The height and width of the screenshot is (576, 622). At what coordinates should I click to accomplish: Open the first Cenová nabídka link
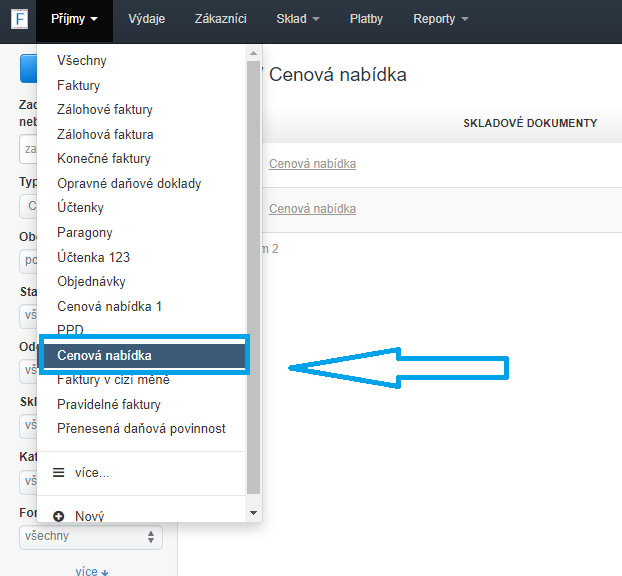(x=312, y=164)
